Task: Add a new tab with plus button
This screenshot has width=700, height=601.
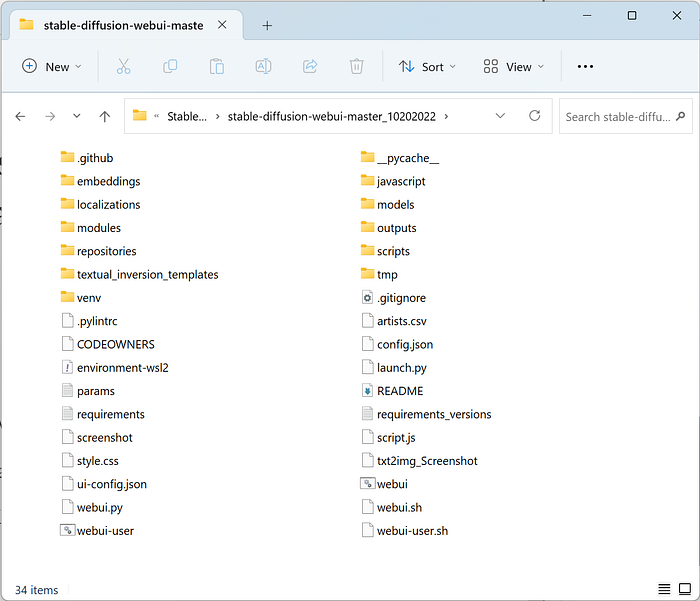Action: click(x=267, y=25)
